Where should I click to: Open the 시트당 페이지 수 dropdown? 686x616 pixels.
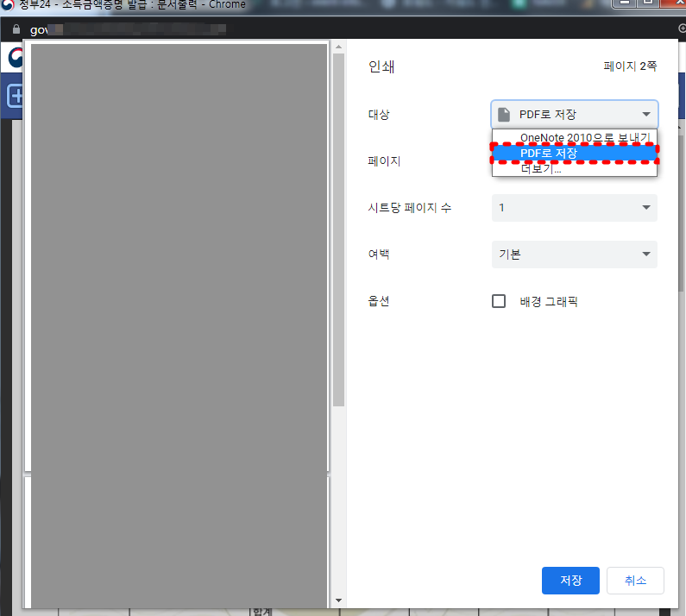(575, 207)
